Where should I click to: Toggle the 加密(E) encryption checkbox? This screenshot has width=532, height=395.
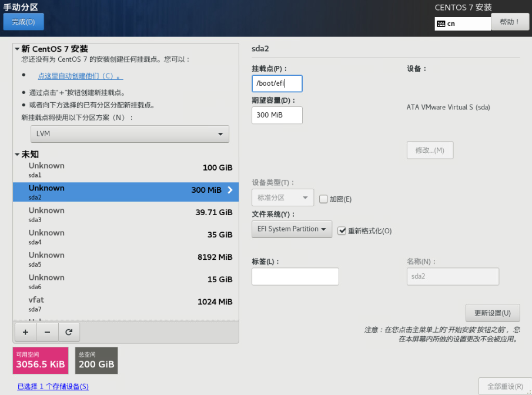pos(323,199)
